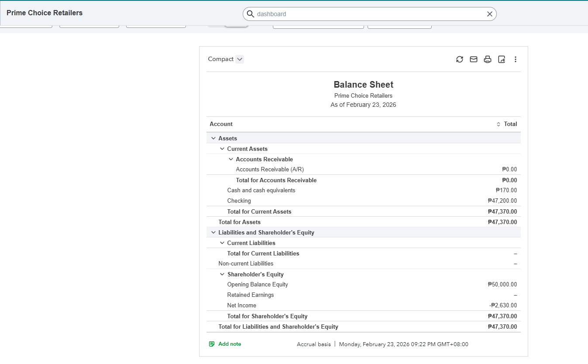
Task: Click the green Add note icon
Action: [212, 344]
